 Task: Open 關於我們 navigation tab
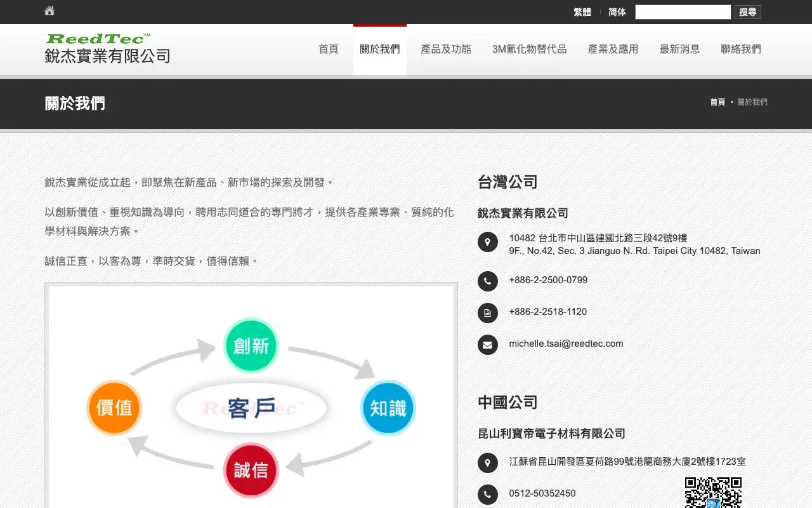click(380, 50)
